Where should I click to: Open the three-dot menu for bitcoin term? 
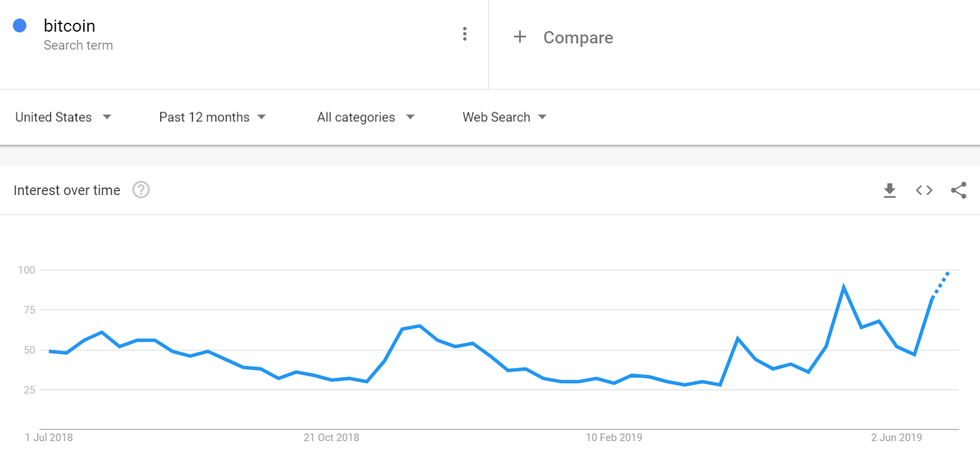[x=465, y=34]
